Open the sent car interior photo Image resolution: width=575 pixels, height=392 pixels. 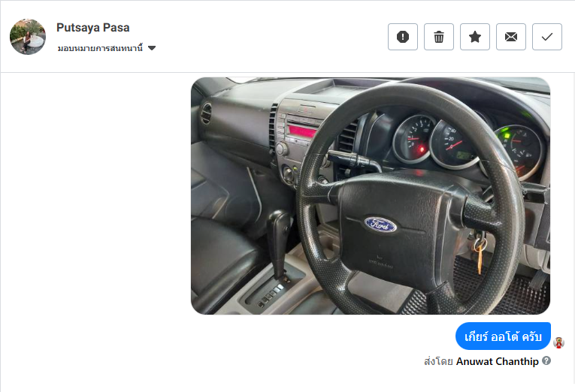pyautogui.click(x=371, y=196)
